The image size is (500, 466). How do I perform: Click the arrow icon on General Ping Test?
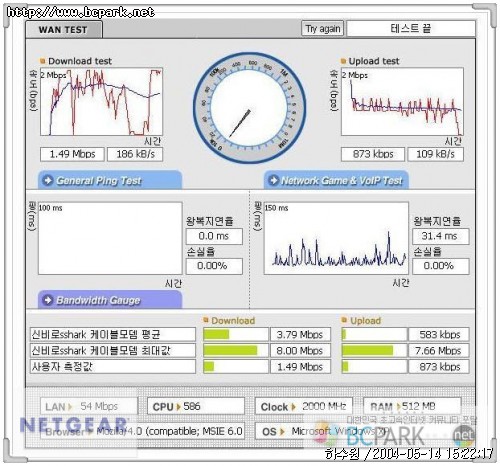tap(48, 180)
